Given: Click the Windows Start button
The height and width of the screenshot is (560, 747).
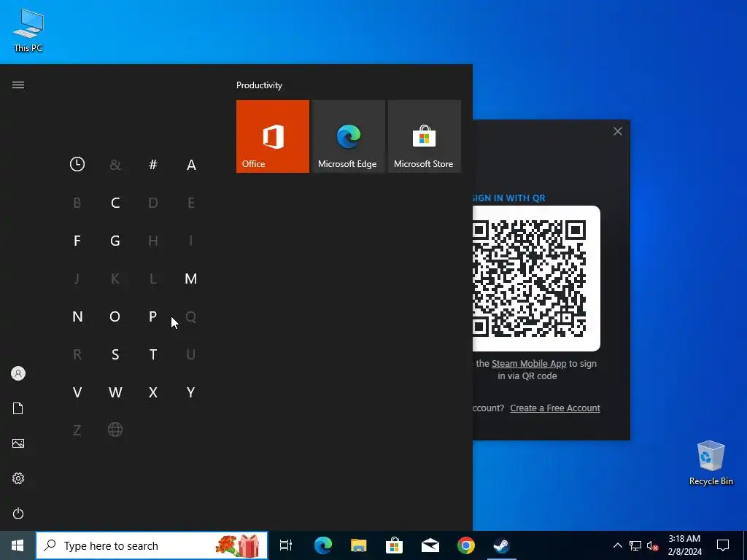Looking at the screenshot, I should coord(18,545).
